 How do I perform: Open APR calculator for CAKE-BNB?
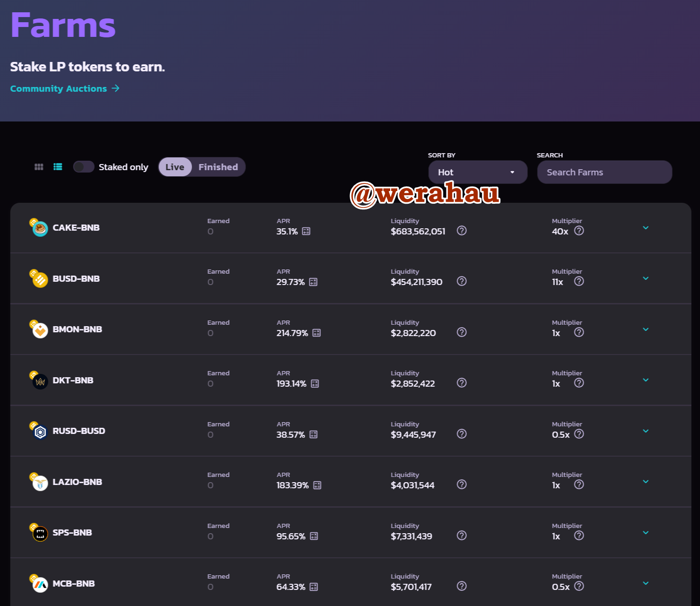pos(306,231)
